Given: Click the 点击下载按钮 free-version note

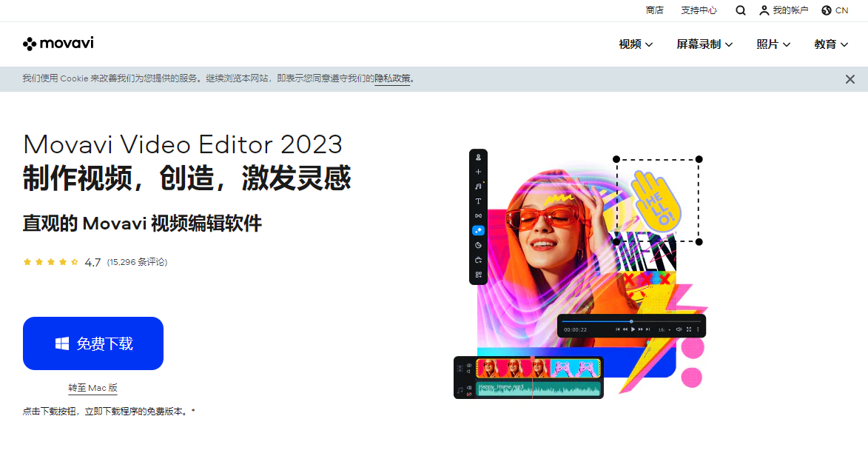Looking at the screenshot, I should click(109, 412).
